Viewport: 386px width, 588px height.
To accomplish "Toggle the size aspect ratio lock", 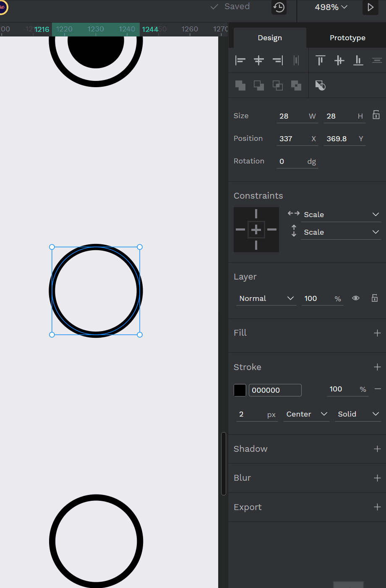I will [376, 115].
